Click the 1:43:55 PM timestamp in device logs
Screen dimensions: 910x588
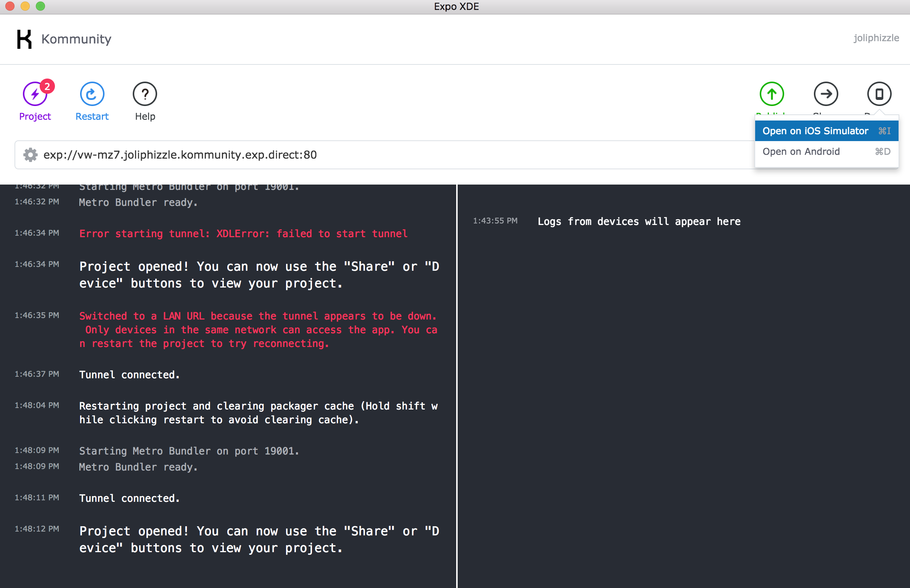(x=495, y=221)
